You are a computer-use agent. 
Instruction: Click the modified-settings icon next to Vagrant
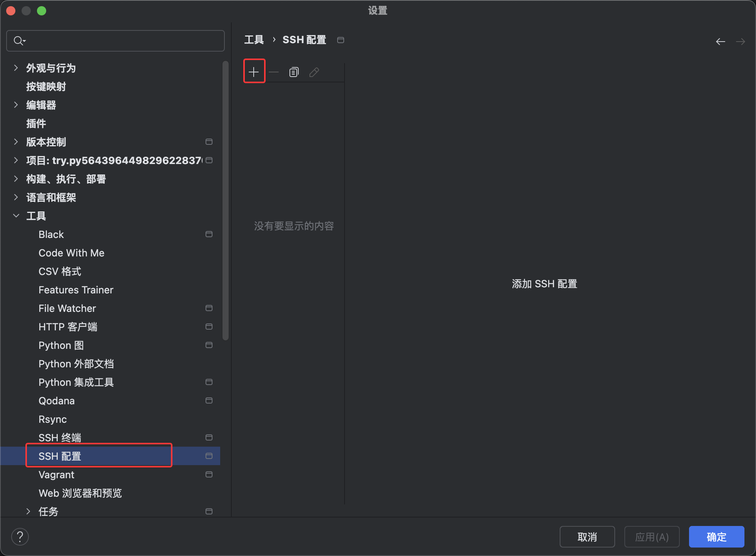coord(209,474)
